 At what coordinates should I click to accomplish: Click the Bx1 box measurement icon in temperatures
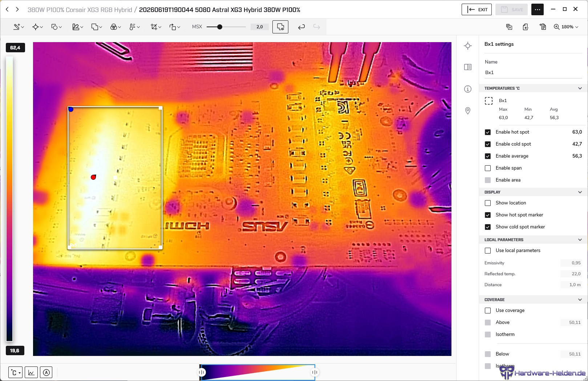click(489, 101)
